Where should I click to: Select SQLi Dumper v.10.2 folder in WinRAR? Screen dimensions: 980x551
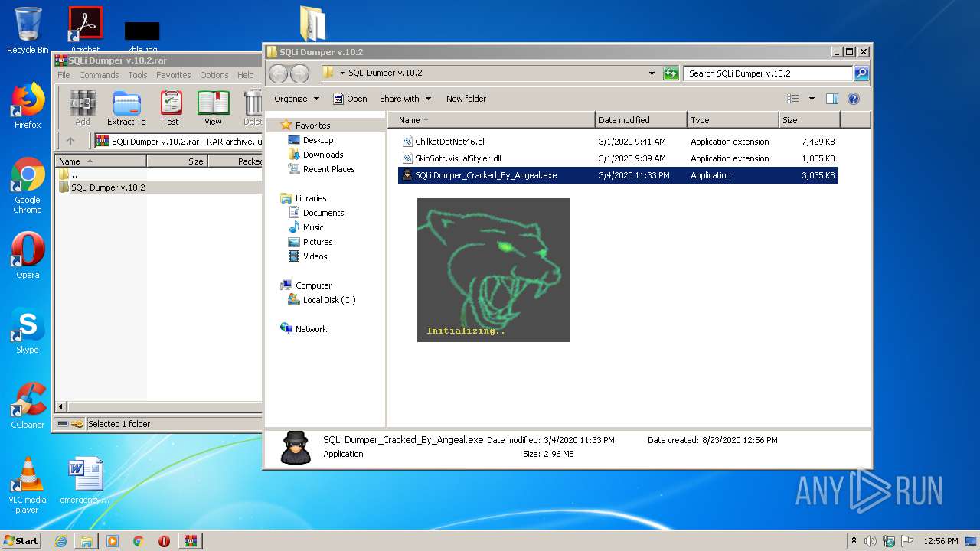(x=108, y=187)
